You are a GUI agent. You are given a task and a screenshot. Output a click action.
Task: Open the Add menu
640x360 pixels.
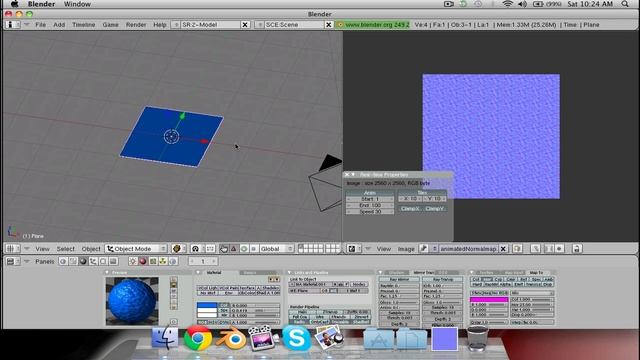[x=59, y=25]
